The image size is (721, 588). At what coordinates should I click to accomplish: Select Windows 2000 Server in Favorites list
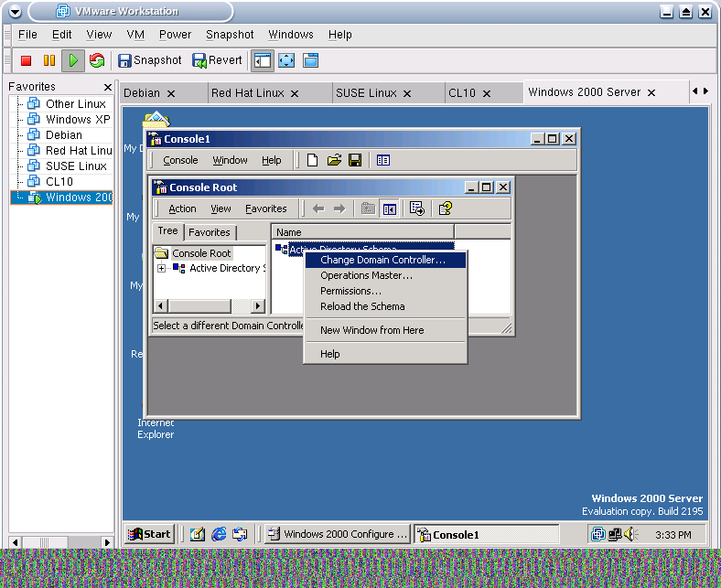pyautogui.click(x=61, y=198)
